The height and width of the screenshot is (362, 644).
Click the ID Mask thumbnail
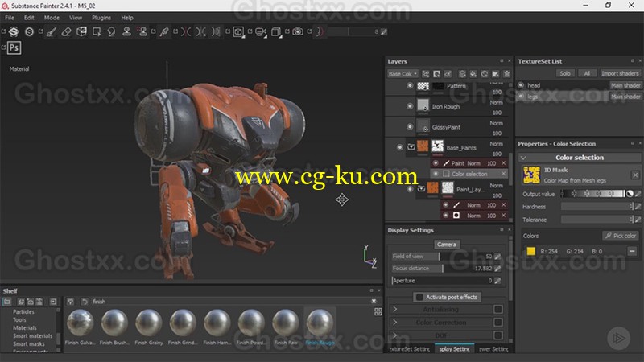(531, 175)
